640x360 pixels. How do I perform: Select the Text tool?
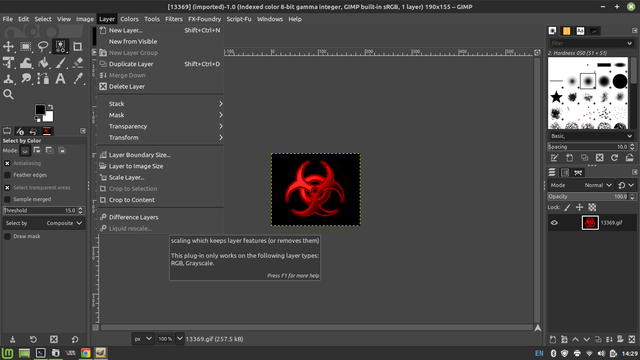pyautogui.click(x=60, y=78)
